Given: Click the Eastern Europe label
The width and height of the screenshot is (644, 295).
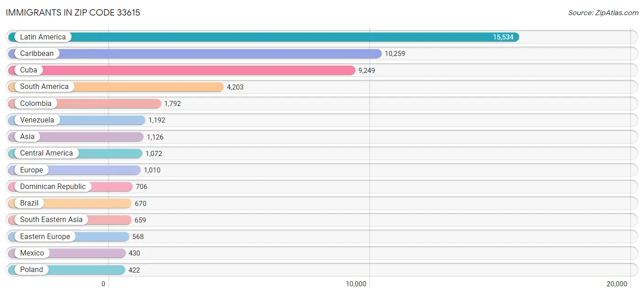Looking at the screenshot, I should pos(44,236).
